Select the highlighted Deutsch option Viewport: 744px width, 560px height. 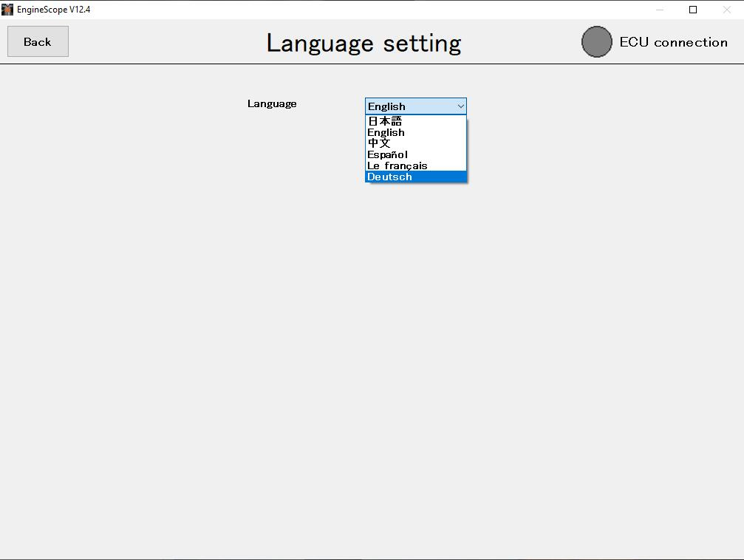(416, 177)
